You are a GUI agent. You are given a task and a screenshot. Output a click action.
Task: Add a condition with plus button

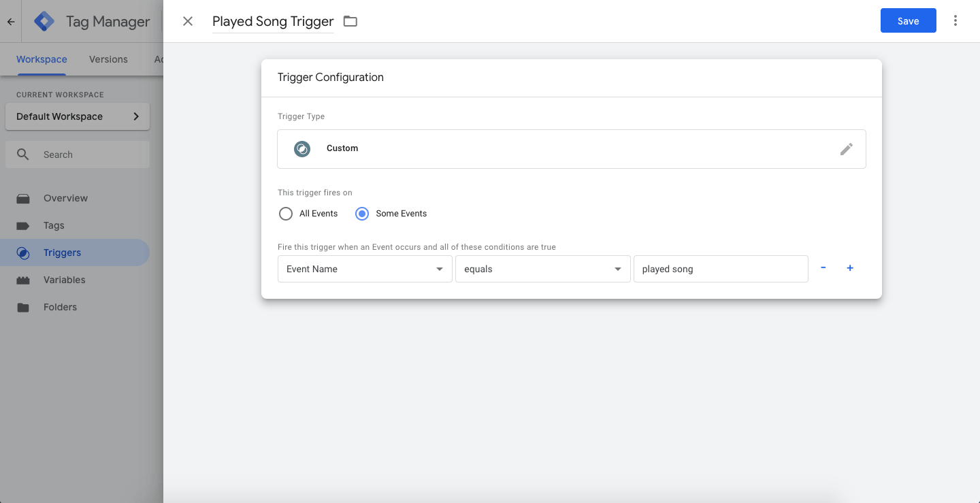[x=850, y=268]
